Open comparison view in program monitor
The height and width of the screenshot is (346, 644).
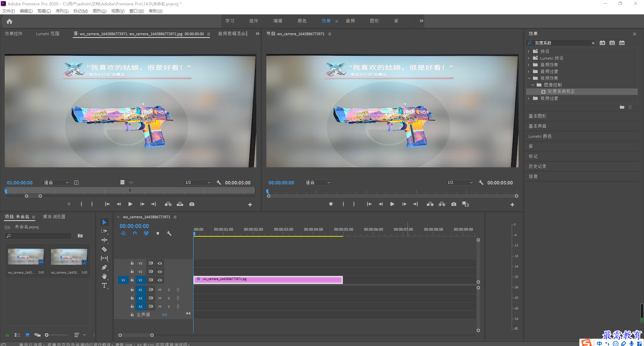pos(465,204)
